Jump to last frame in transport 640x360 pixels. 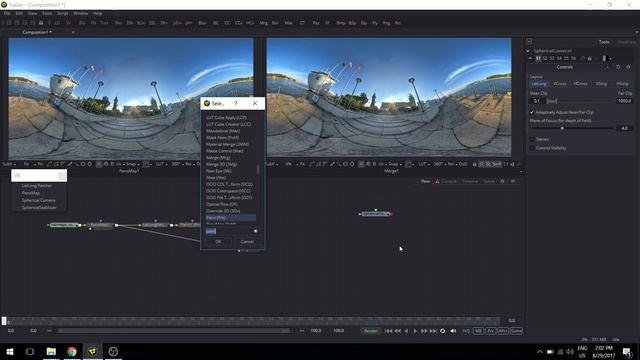(433, 331)
